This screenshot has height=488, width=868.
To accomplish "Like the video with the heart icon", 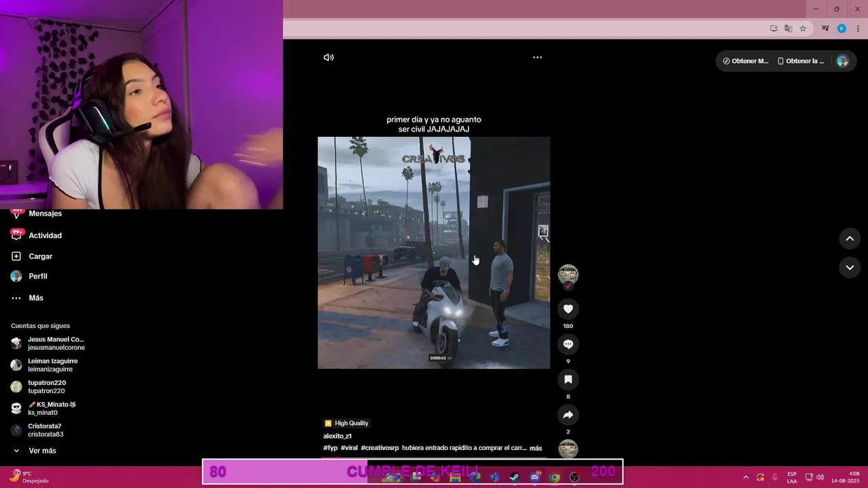I will click(568, 309).
